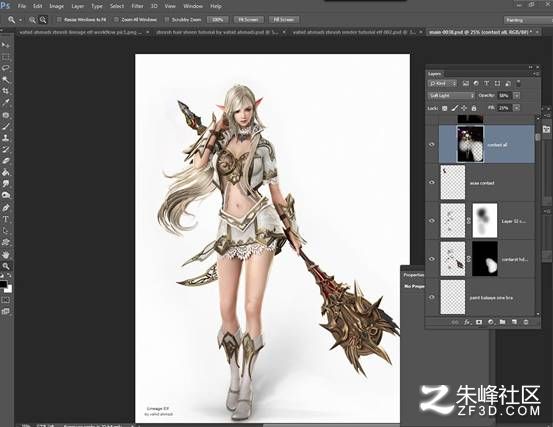Select the Hand tool
The width and height of the screenshot is (553, 427).
tap(5, 254)
